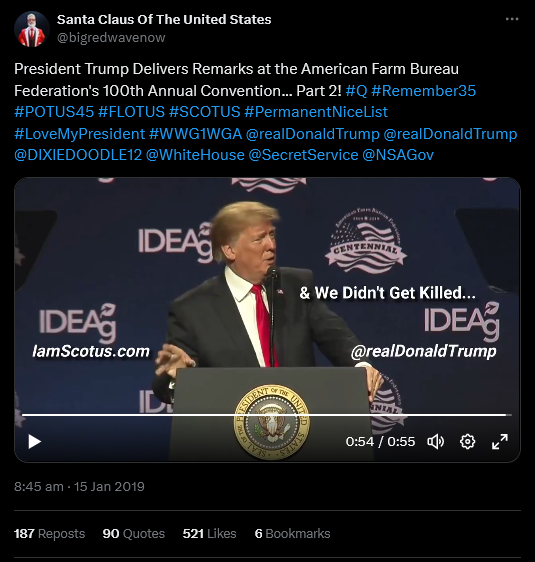Open the #LoveMyPresident hashtag
This screenshot has width=535, height=562.
click(80, 134)
